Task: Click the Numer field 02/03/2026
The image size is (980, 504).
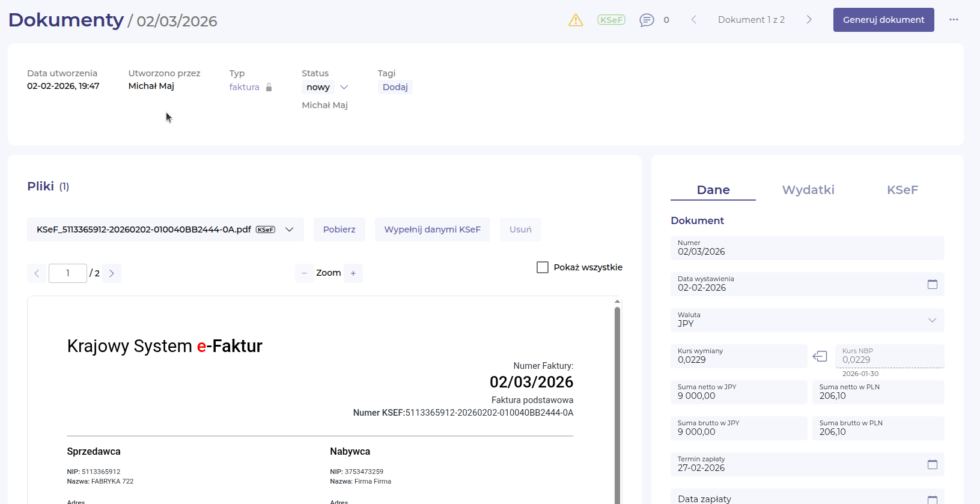Action: point(808,248)
